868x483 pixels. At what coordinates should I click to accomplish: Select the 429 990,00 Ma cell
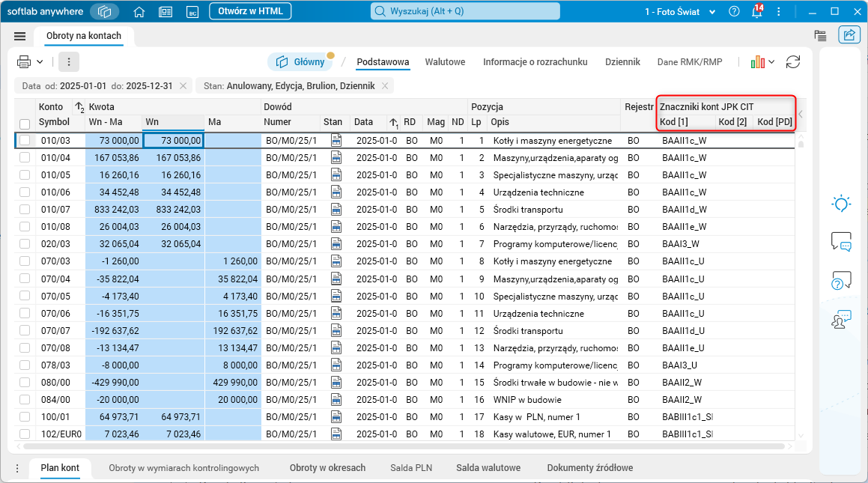click(233, 383)
